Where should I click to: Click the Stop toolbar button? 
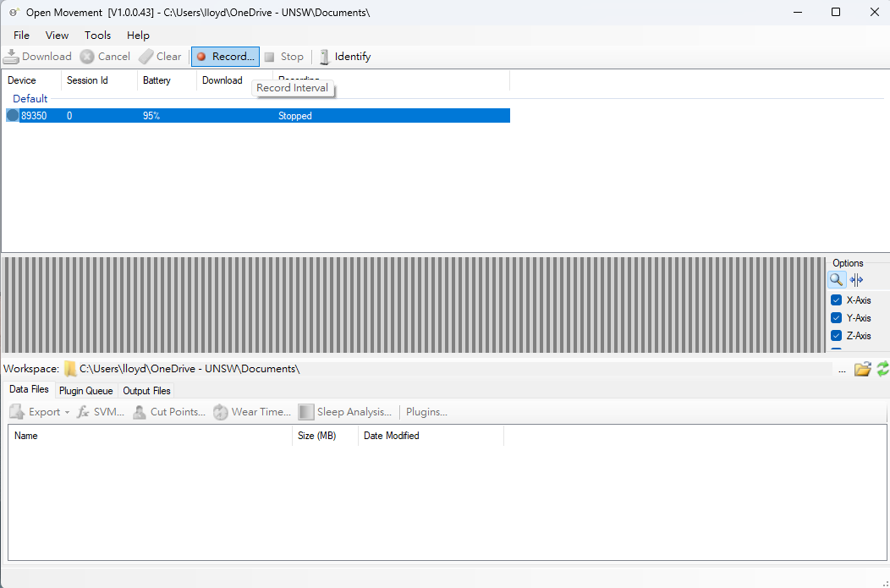pos(284,56)
